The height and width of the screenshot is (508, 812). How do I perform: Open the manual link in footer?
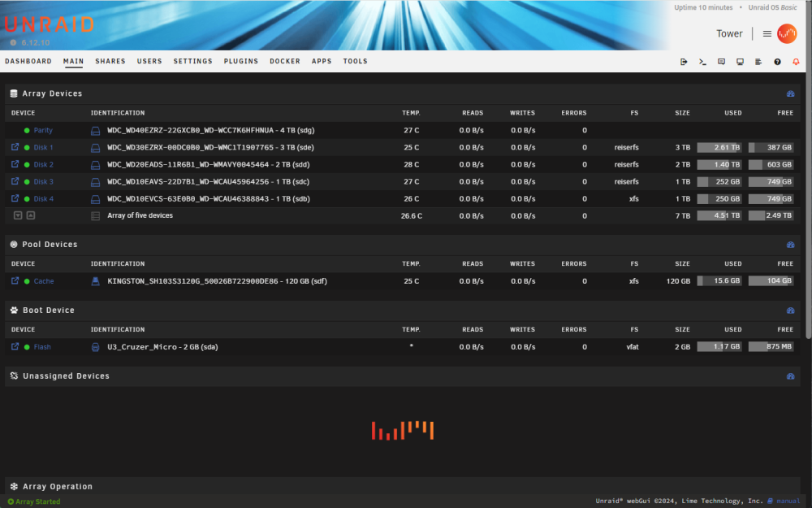point(788,501)
